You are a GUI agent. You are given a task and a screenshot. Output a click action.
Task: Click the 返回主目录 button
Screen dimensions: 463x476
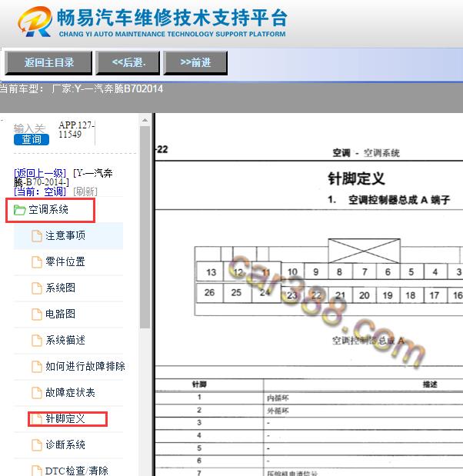point(48,63)
